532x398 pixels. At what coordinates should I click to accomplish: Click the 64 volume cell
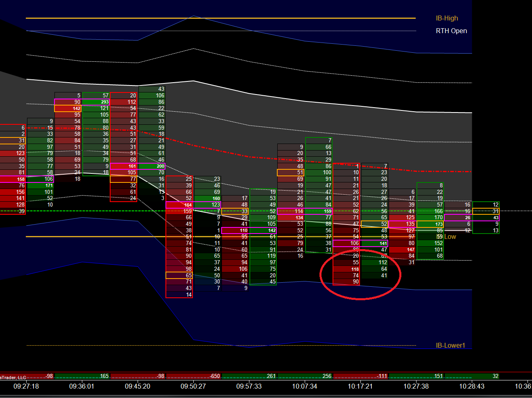coord(374,269)
